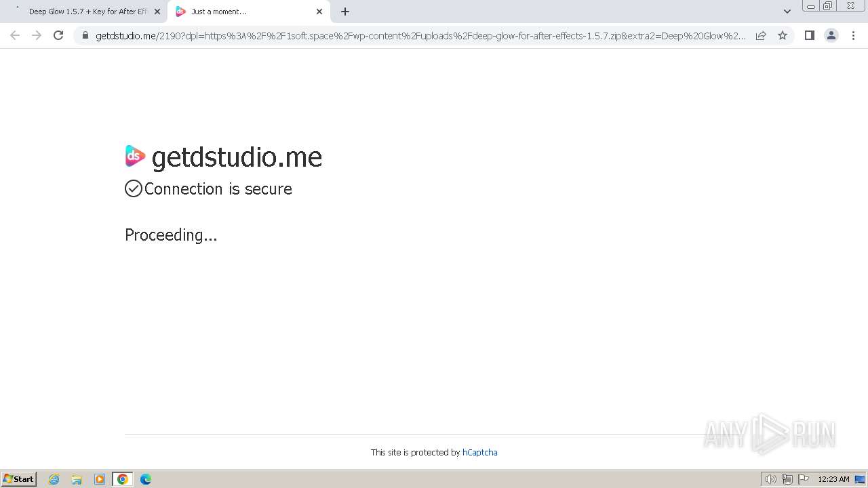Click the browser back arrow
Image resolution: width=868 pixels, height=488 pixels.
15,35
